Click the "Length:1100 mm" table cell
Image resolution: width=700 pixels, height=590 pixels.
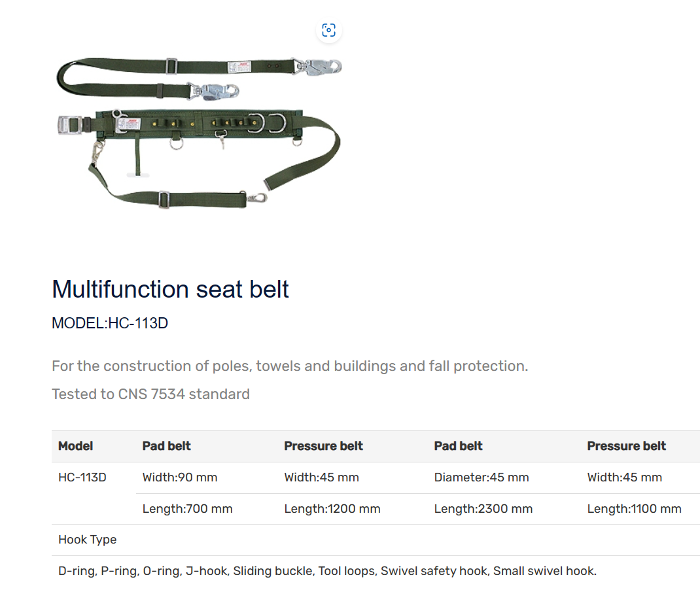(x=634, y=509)
